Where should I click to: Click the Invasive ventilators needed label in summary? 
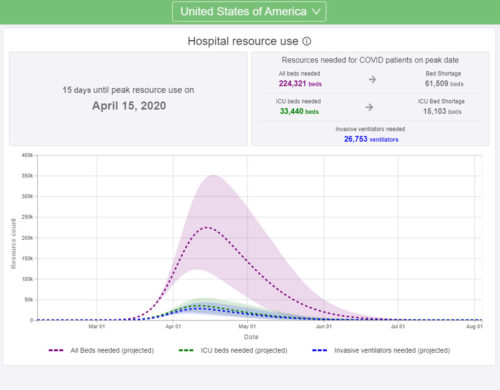tap(370, 129)
